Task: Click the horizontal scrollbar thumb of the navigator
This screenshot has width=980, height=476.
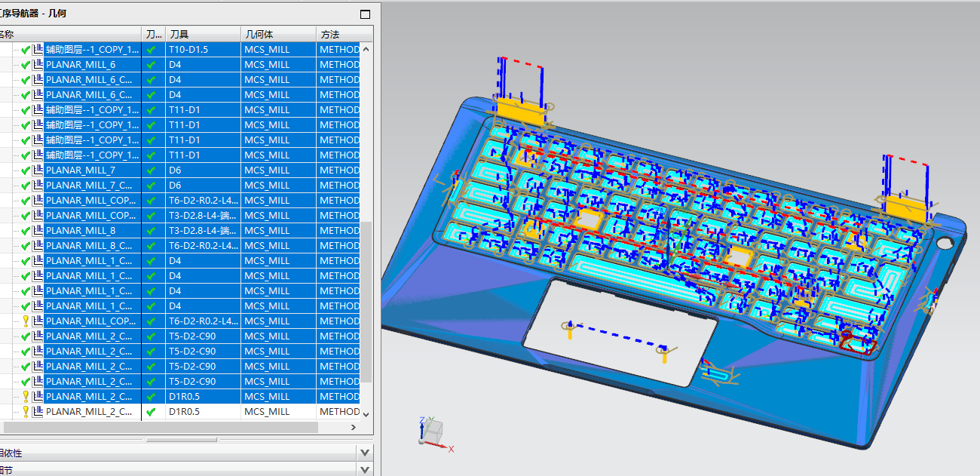Action: [160, 427]
